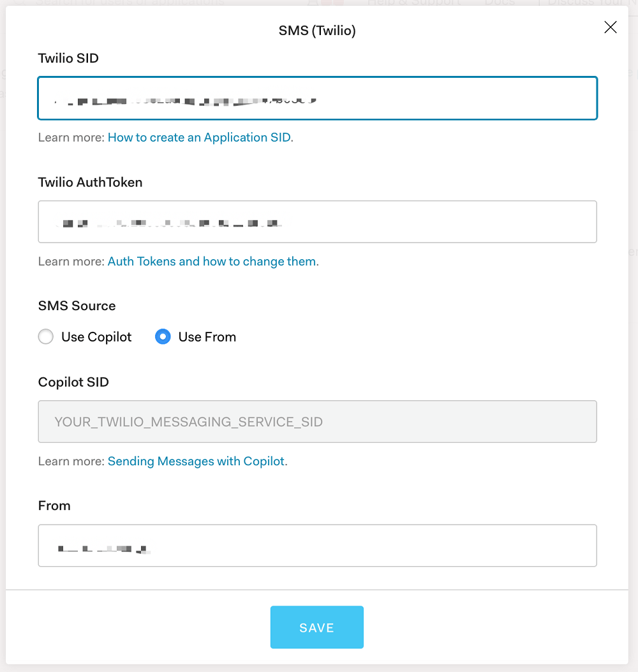
Task: Click the Copilot SID label
Action: pyautogui.click(x=74, y=382)
